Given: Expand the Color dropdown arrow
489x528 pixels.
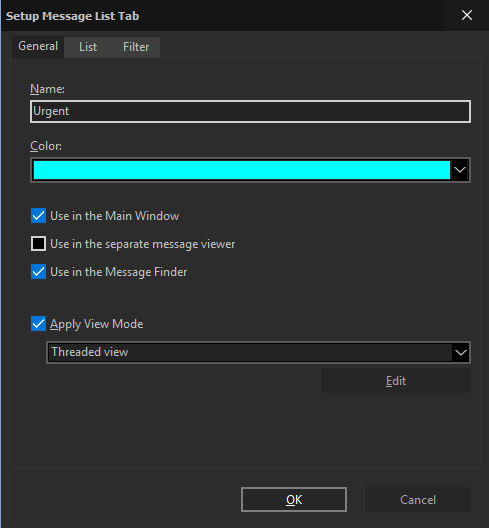Looking at the screenshot, I should (x=460, y=170).
